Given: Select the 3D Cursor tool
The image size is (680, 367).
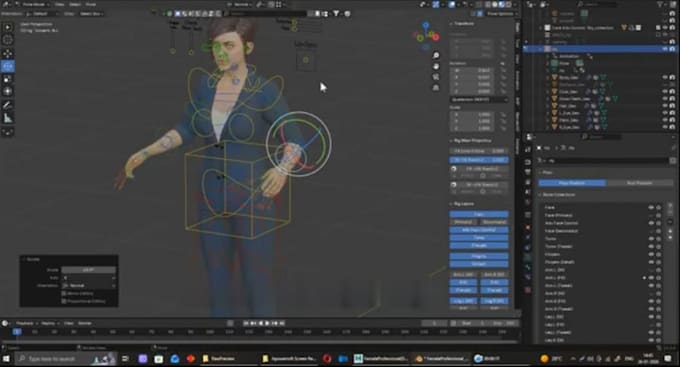Looking at the screenshot, I should coord(7,40).
